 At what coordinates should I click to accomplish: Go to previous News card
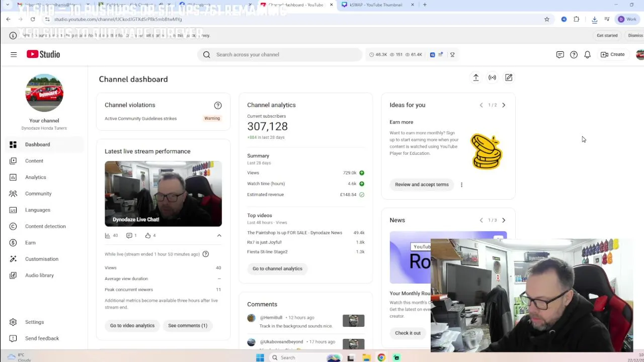pyautogui.click(x=481, y=220)
